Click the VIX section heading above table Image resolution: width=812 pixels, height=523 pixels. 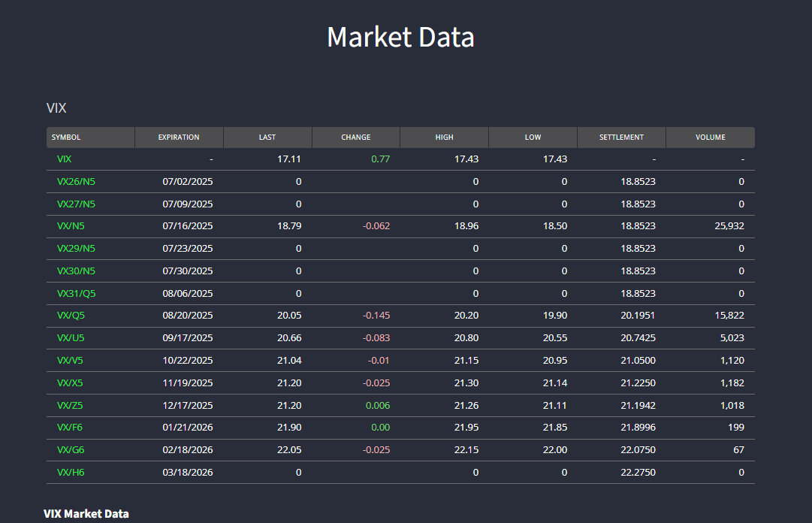point(56,108)
